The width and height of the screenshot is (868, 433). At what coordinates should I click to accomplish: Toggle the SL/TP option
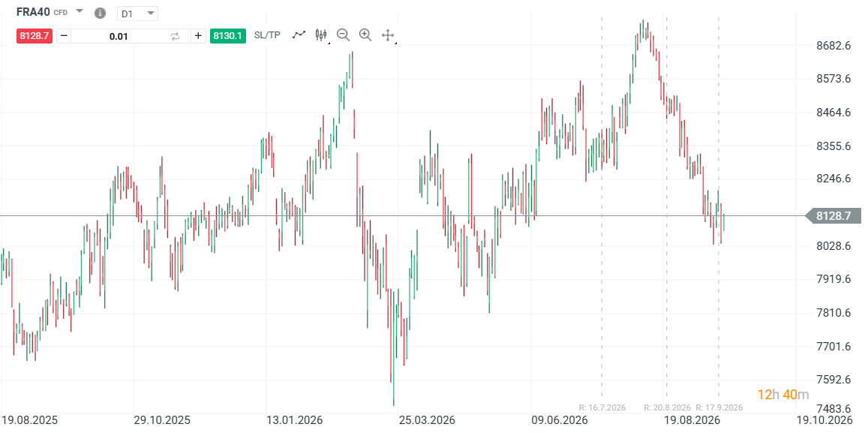267,35
